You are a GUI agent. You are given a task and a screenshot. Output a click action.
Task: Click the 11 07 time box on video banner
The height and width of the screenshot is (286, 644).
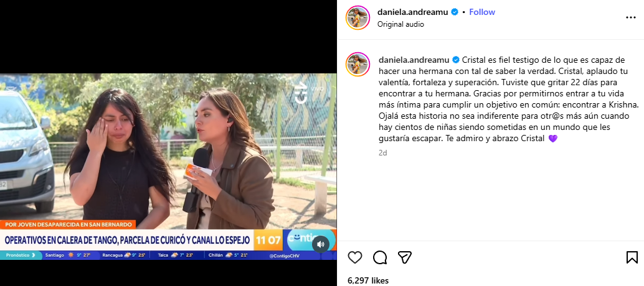(x=268, y=240)
